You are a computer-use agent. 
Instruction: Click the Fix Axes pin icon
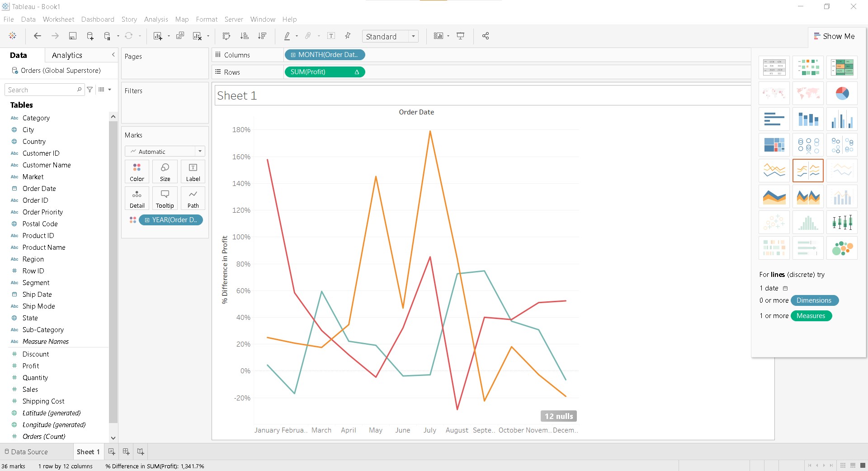pyautogui.click(x=348, y=36)
